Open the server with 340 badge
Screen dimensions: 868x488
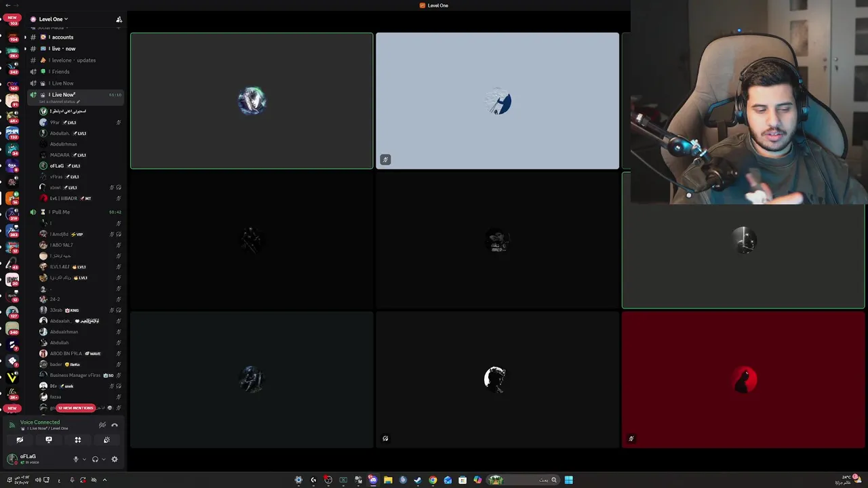pos(12,328)
